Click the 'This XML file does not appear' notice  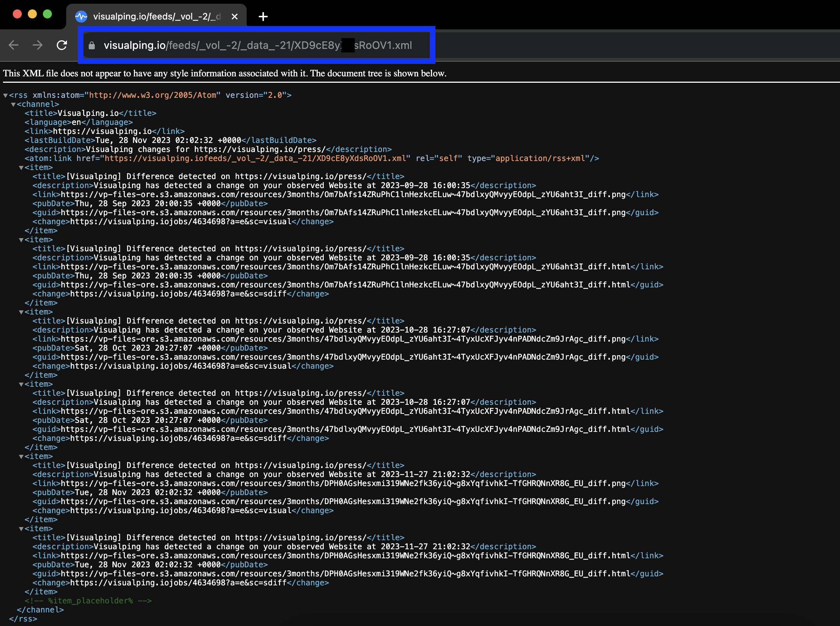[224, 73]
